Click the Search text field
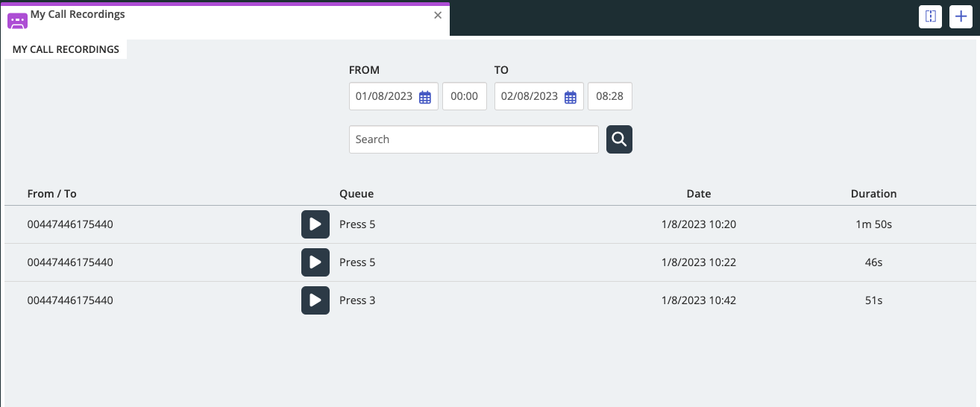 [474, 139]
